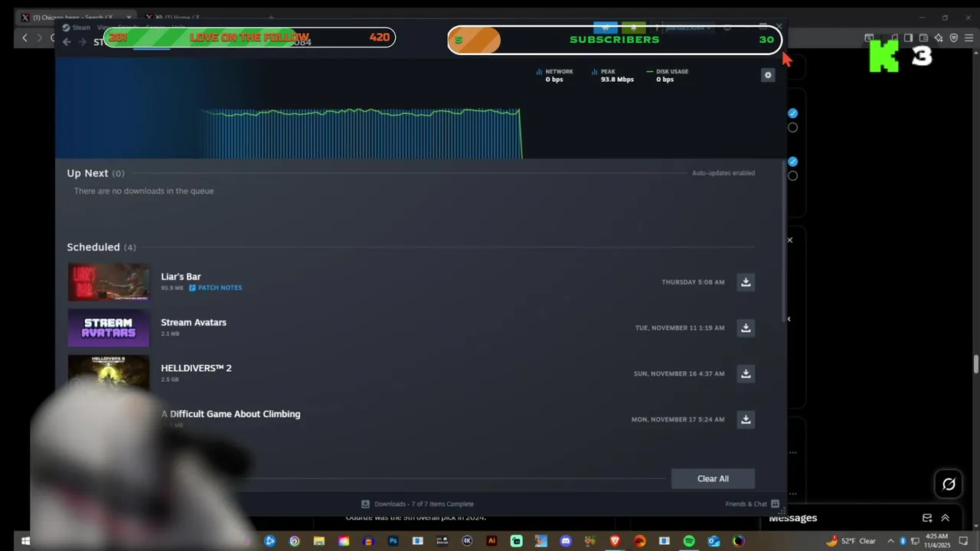Click the Clear All button
This screenshot has height=551, width=980.
tap(713, 478)
